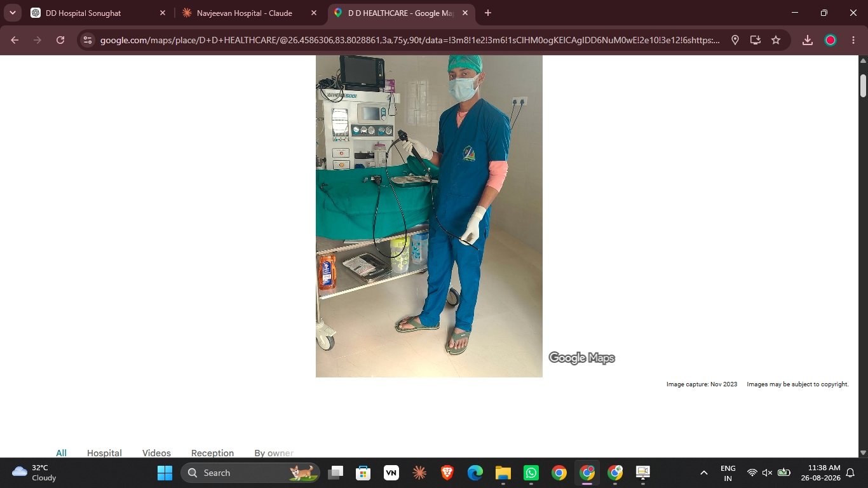Click the hospital staff photo

[429, 216]
